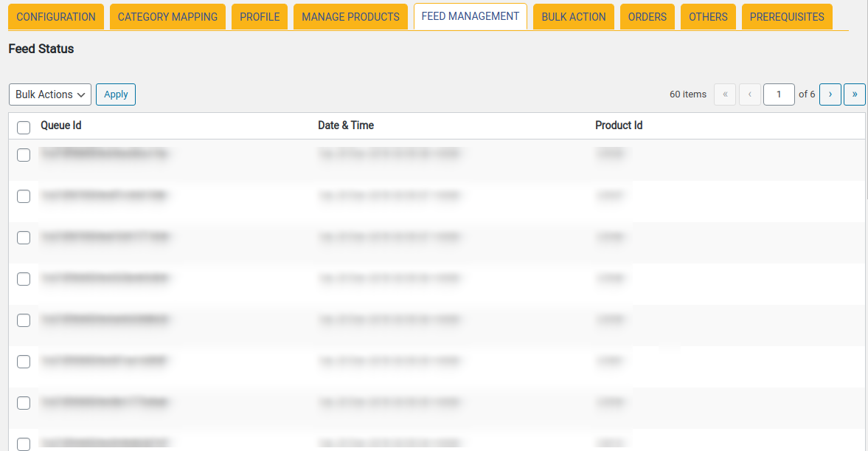Screen dimensions: 868x451
Task: Click the page number input field
Action: (779, 94)
